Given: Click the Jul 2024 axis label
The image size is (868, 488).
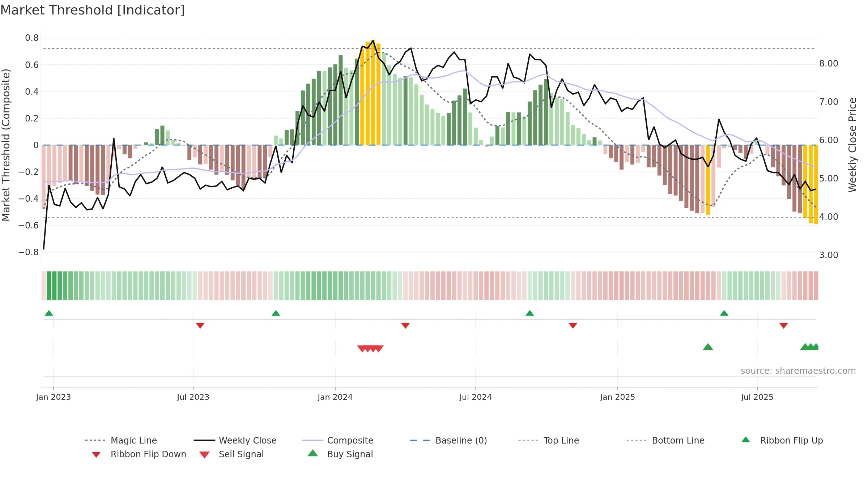Looking at the screenshot, I should click(x=476, y=397).
